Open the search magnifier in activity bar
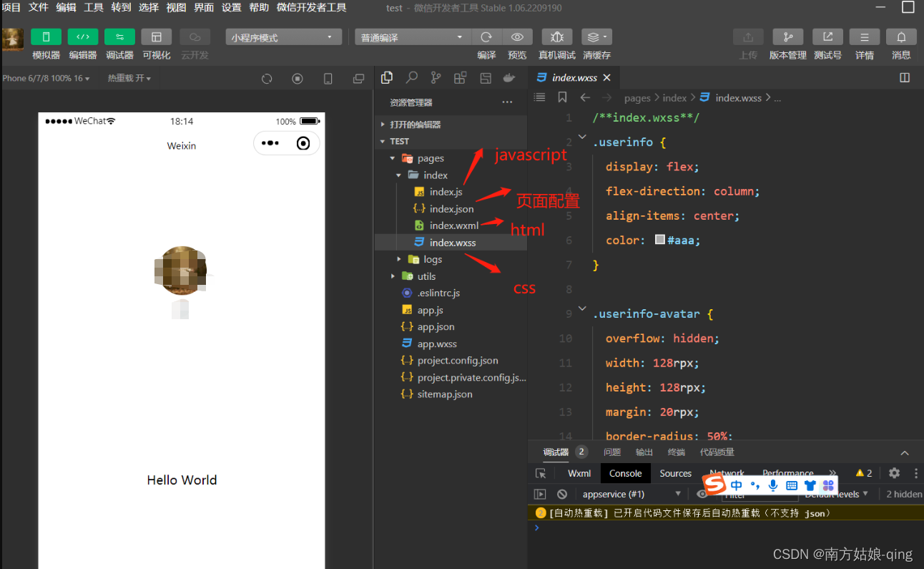The image size is (924, 569). pyautogui.click(x=412, y=78)
